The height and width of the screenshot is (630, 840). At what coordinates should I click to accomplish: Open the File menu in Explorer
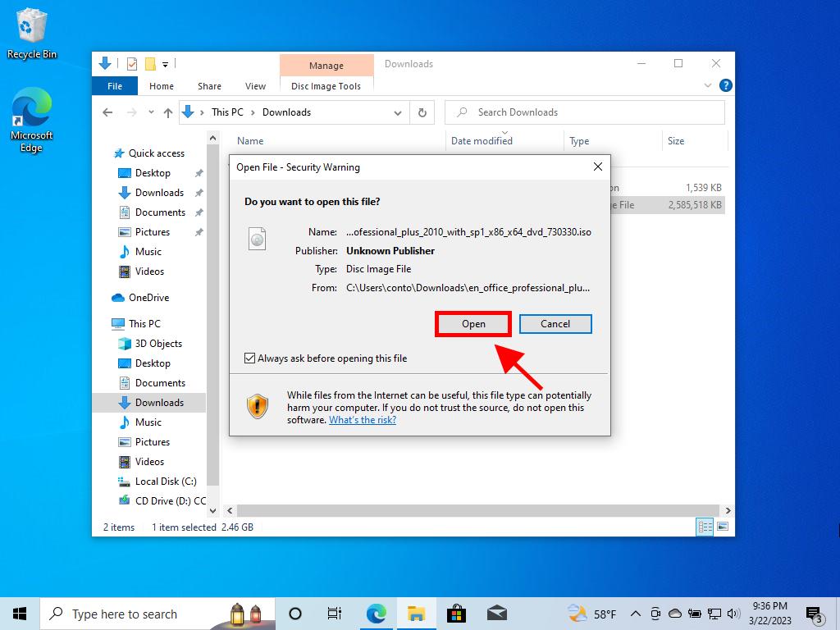click(115, 86)
